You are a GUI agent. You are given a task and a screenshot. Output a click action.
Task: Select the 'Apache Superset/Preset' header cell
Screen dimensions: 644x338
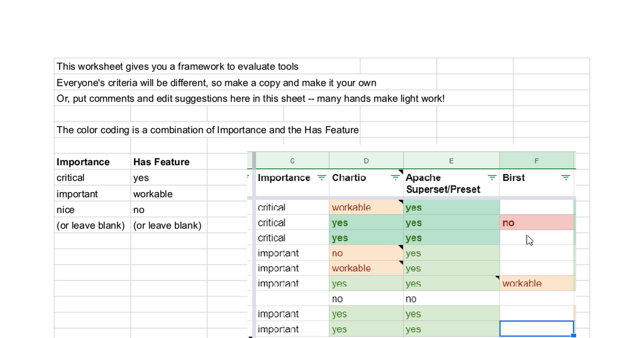click(x=443, y=183)
